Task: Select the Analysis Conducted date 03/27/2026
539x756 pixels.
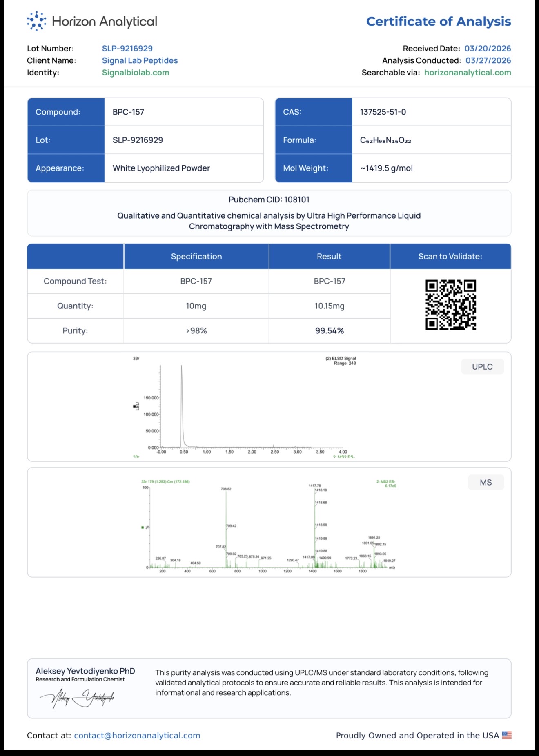Action: pos(488,60)
